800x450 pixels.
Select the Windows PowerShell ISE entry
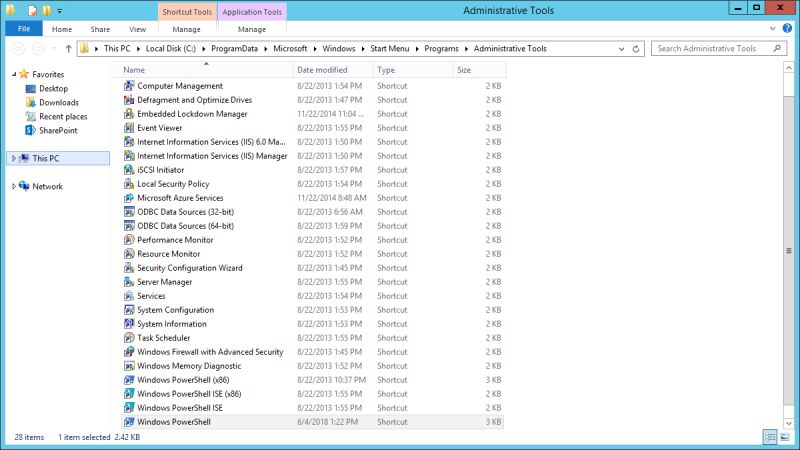click(x=313, y=408)
